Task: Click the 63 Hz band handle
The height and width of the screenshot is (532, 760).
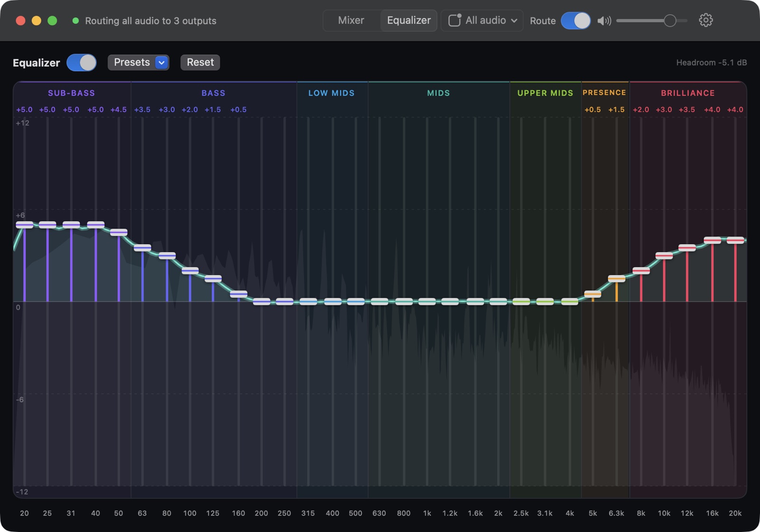Action: click(x=142, y=247)
